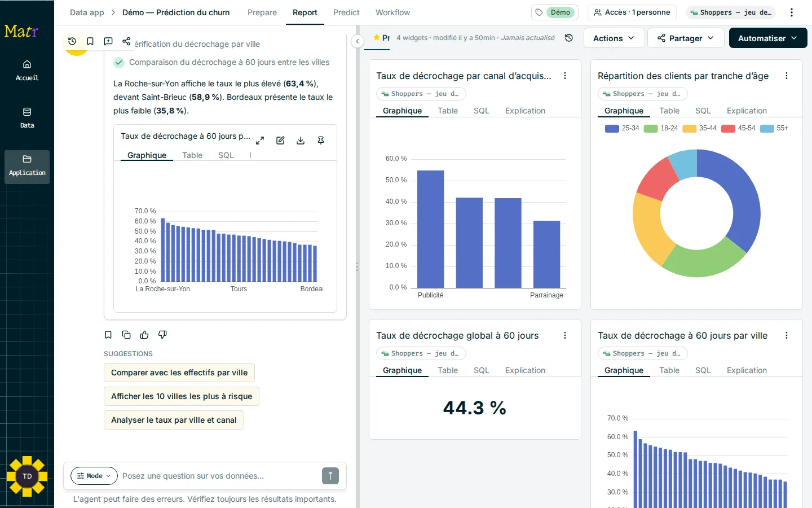Open the Actions dropdown
This screenshot has height=508, width=812.
(x=614, y=38)
